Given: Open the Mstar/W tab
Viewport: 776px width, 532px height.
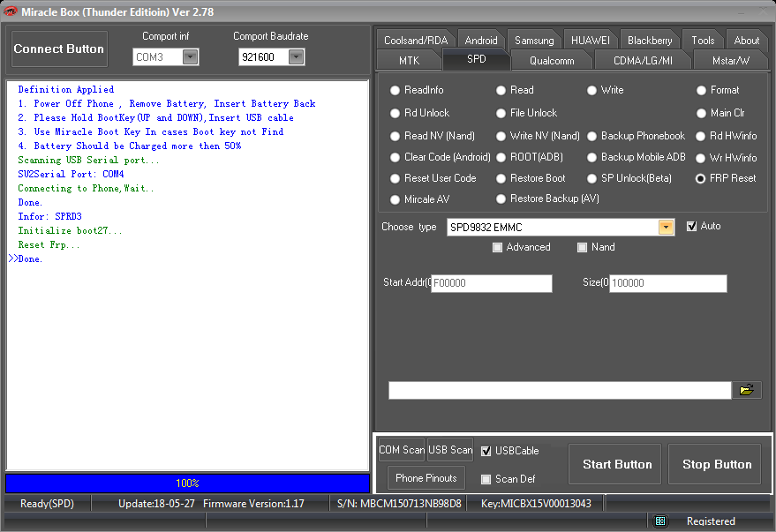Looking at the screenshot, I should 730,60.
